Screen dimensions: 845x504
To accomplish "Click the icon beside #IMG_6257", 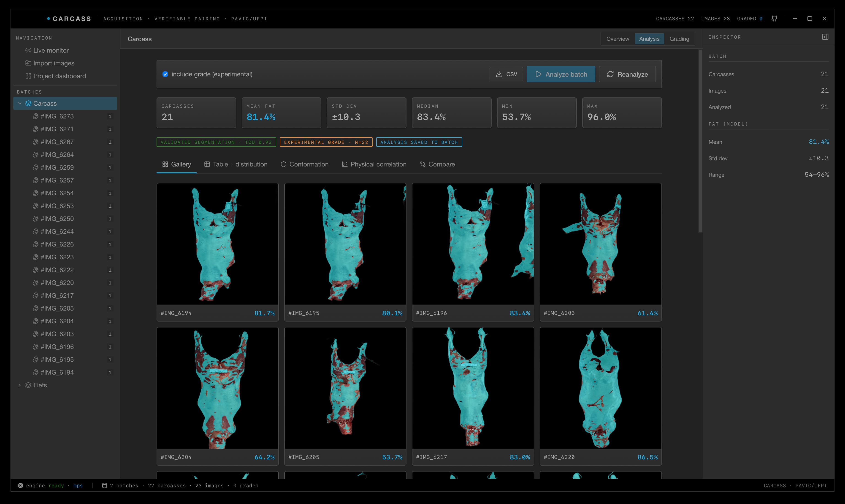I will [x=35, y=180].
